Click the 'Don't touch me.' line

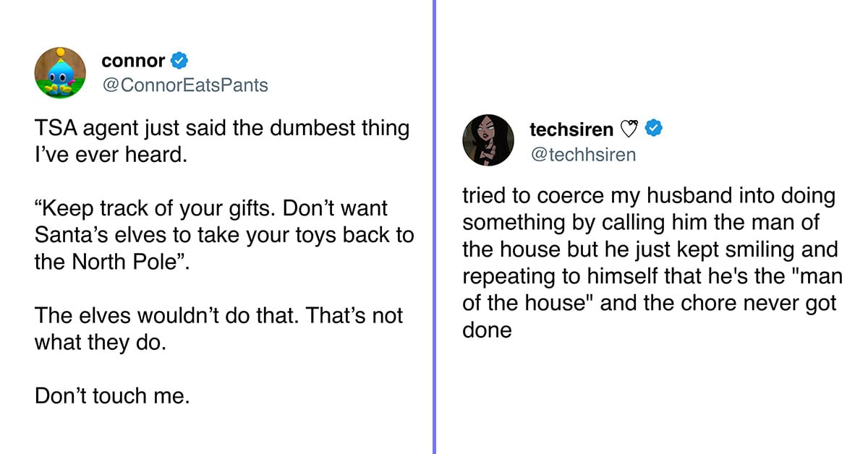(x=112, y=395)
